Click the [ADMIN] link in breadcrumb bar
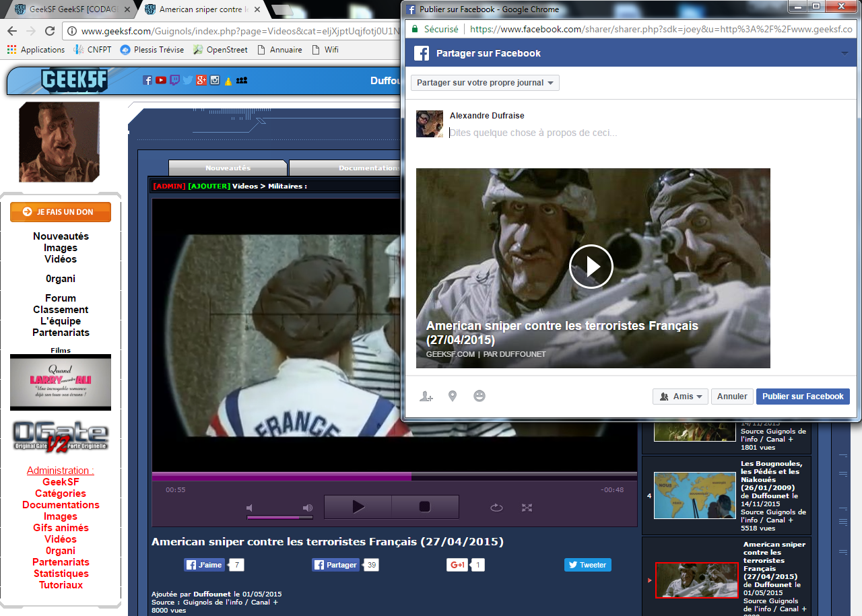The width and height of the screenshot is (862, 616). [x=169, y=186]
